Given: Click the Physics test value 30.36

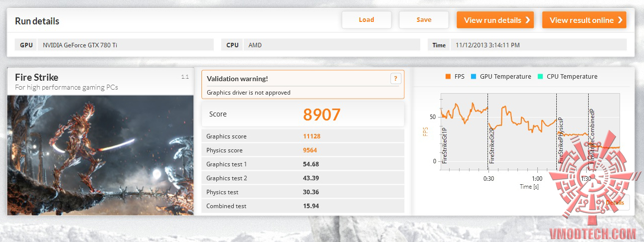Looking at the screenshot, I should coord(311,192).
